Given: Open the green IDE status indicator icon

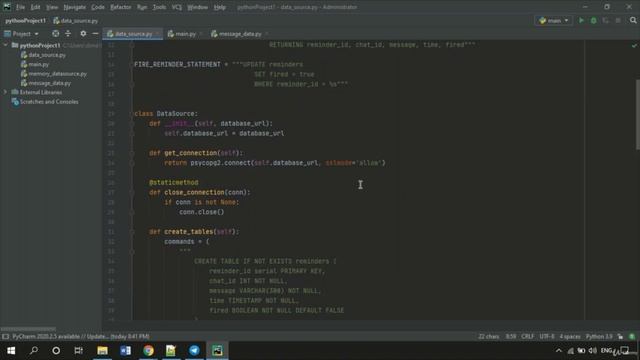Looking at the screenshot, I should pyautogui.click(x=632, y=337).
